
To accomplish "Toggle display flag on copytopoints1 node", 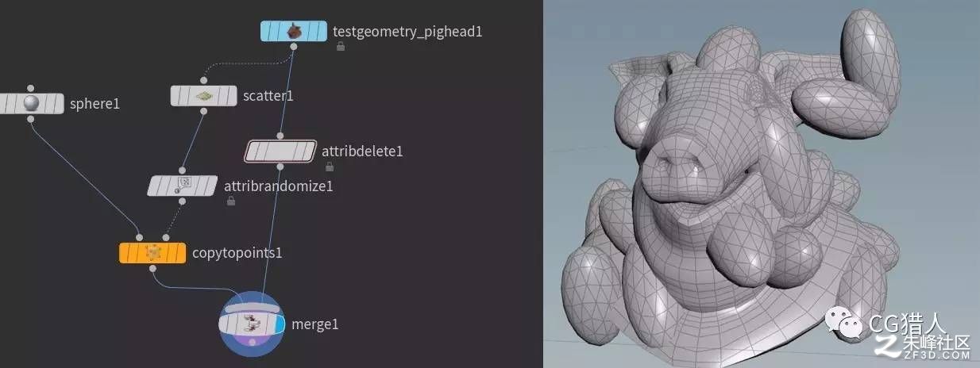I will tap(179, 253).
